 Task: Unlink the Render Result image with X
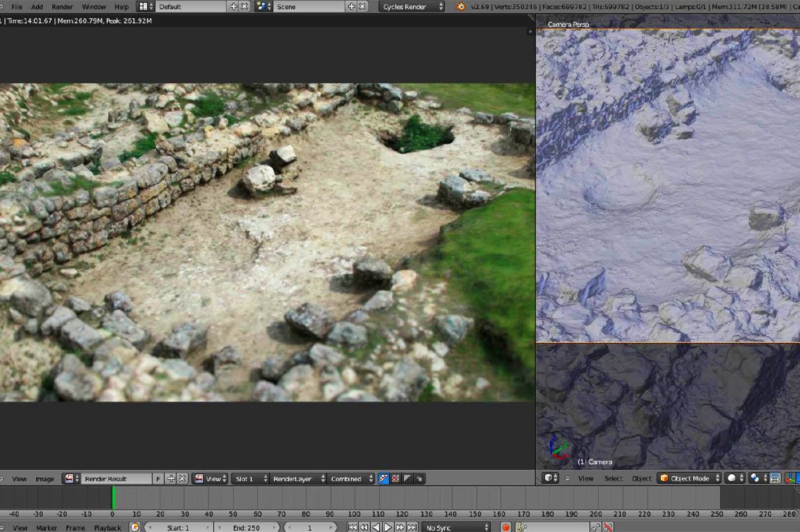[182, 479]
